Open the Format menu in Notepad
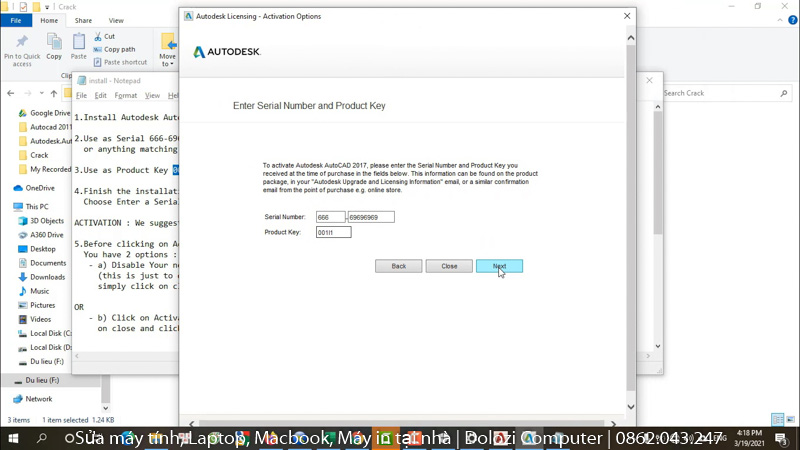 point(125,96)
